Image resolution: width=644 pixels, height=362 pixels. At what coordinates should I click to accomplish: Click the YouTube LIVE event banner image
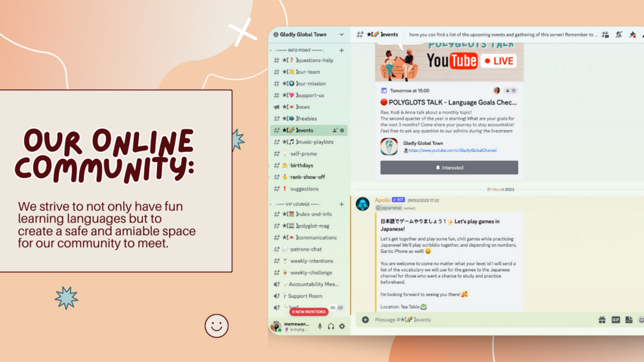pos(449,62)
